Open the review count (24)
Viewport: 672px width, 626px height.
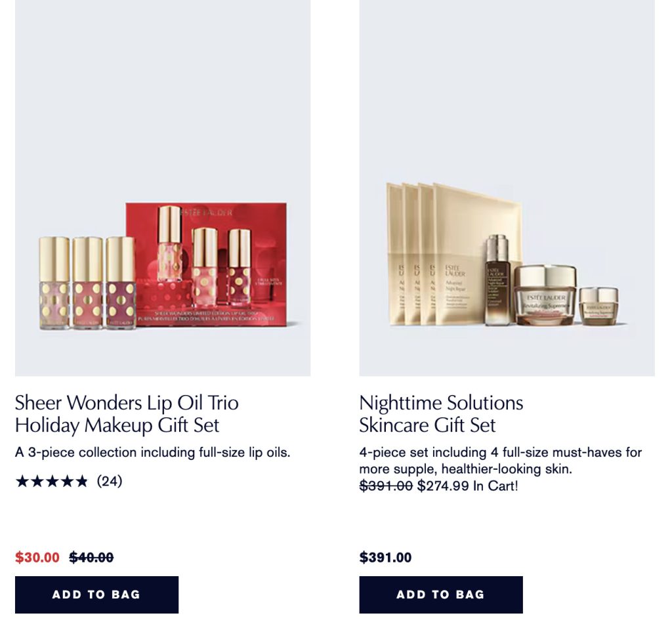110,482
